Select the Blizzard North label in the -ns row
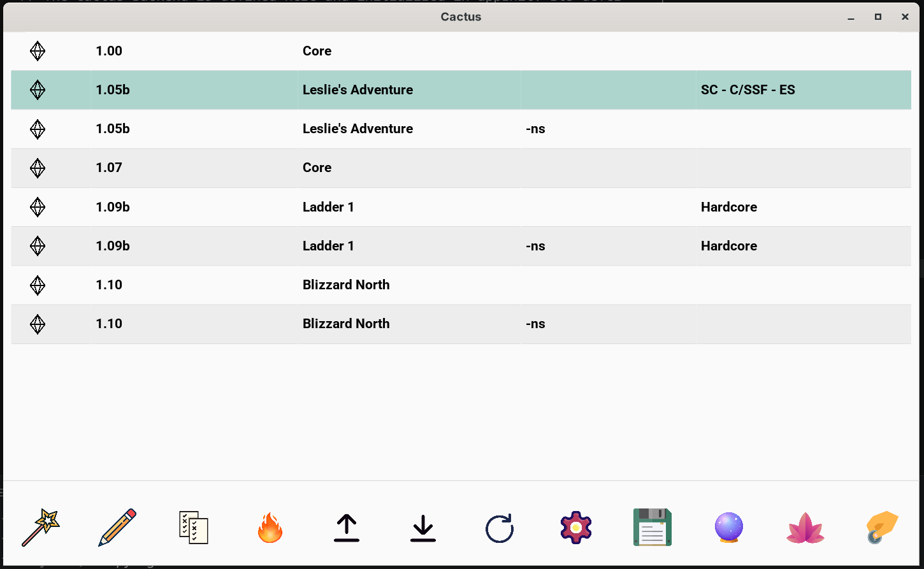The height and width of the screenshot is (569, 924). 346,324
